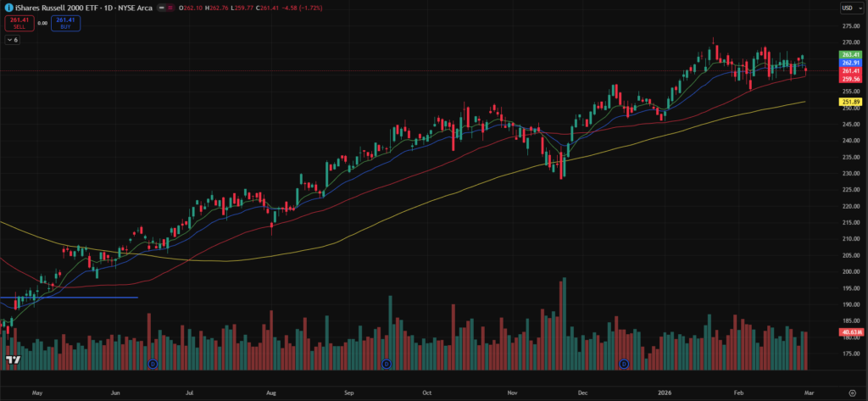Select the green 263.41 price label

[x=850, y=54]
